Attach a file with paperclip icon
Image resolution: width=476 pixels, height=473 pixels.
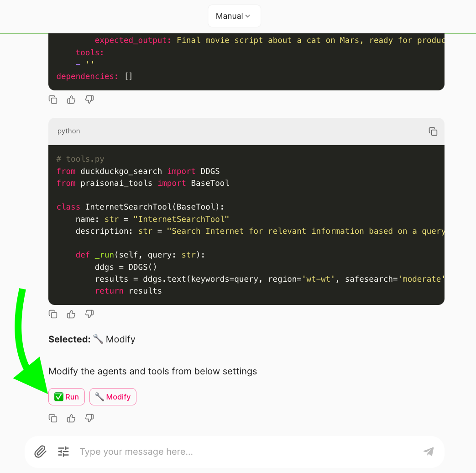pyautogui.click(x=40, y=452)
